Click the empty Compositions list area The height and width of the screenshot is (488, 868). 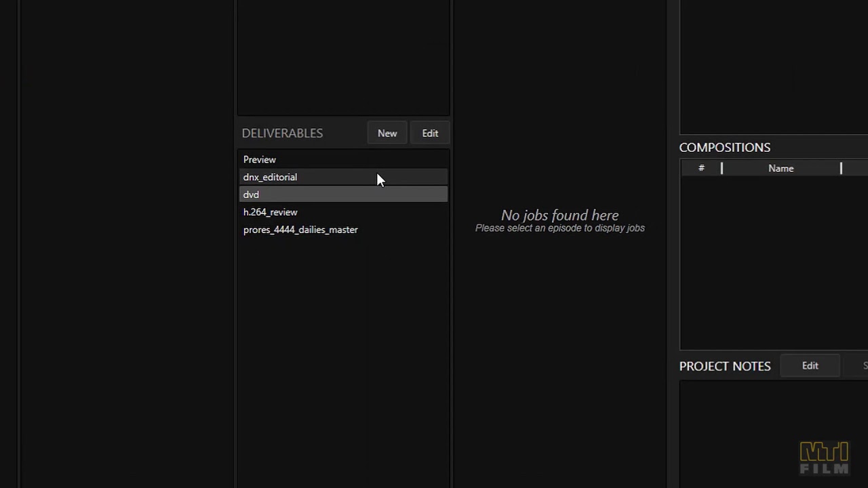click(773, 264)
